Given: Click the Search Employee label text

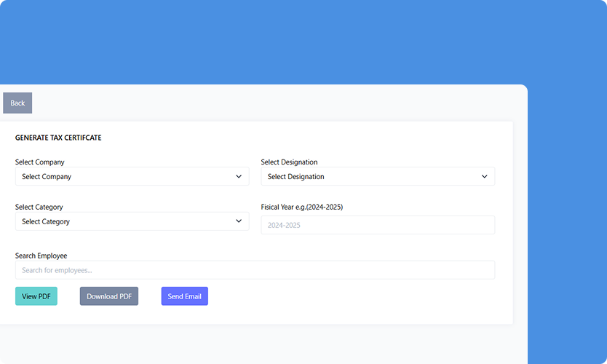Looking at the screenshot, I should tap(41, 256).
